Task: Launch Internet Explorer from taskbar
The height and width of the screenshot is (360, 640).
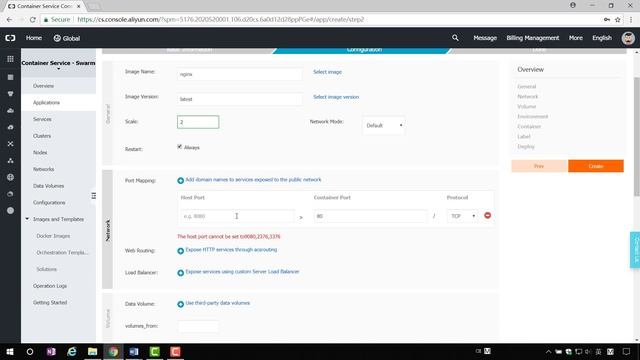Action: tap(72, 351)
